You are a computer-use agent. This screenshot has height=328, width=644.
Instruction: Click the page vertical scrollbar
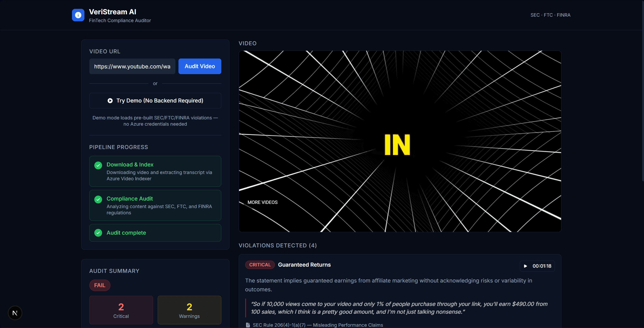pyautogui.click(x=643, y=91)
